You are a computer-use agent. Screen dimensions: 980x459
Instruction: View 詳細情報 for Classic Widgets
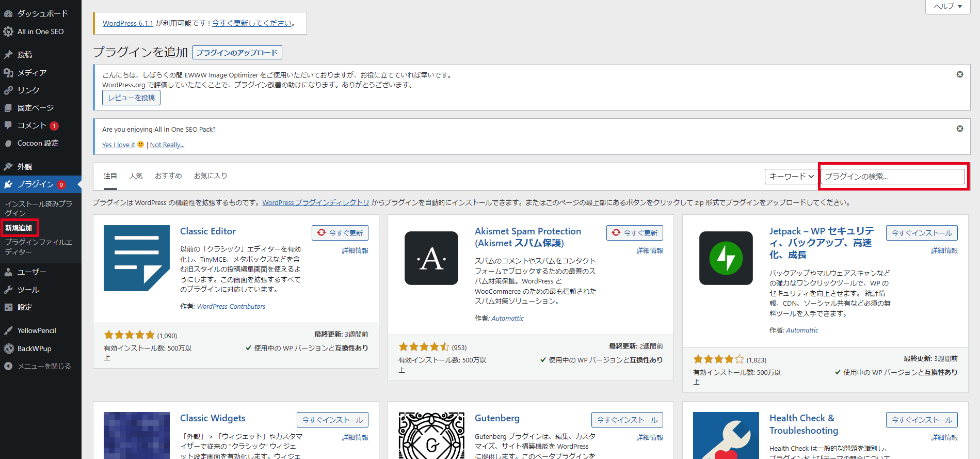point(355,437)
